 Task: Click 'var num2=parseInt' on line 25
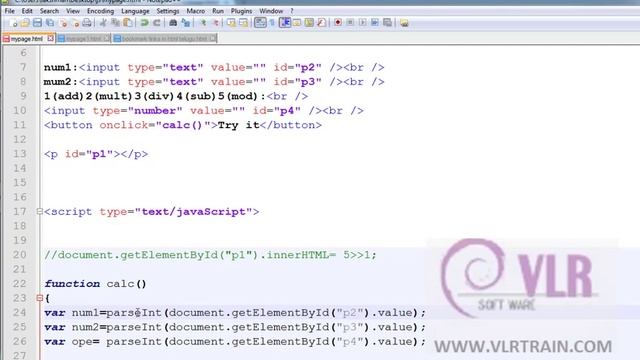click(x=103, y=327)
